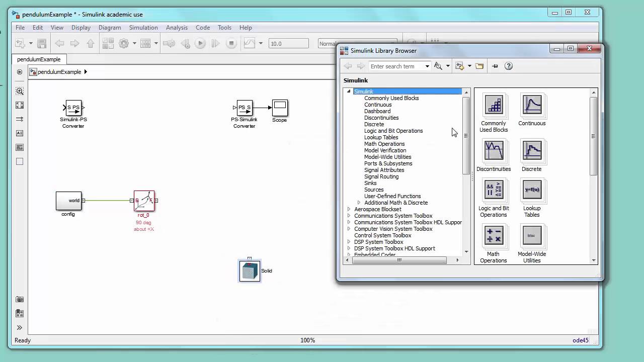The width and height of the screenshot is (644, 362).
Task: Select the config world block
Action: 68,201
